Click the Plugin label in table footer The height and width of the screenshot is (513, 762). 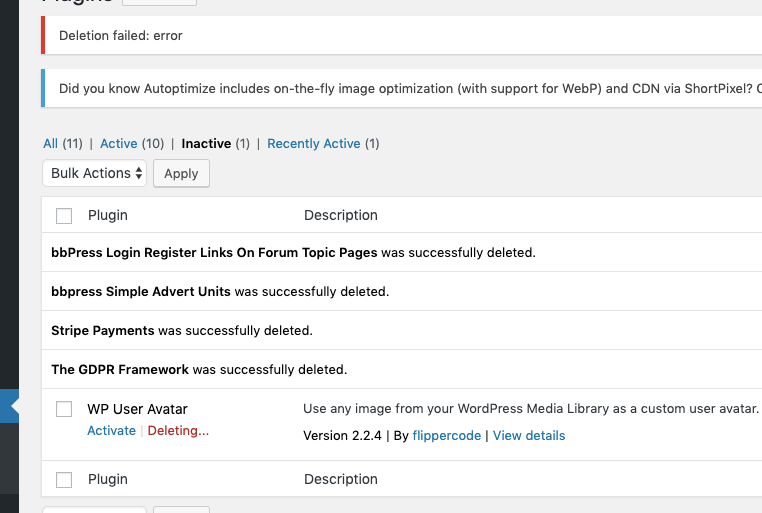click(x=108, y=480)
